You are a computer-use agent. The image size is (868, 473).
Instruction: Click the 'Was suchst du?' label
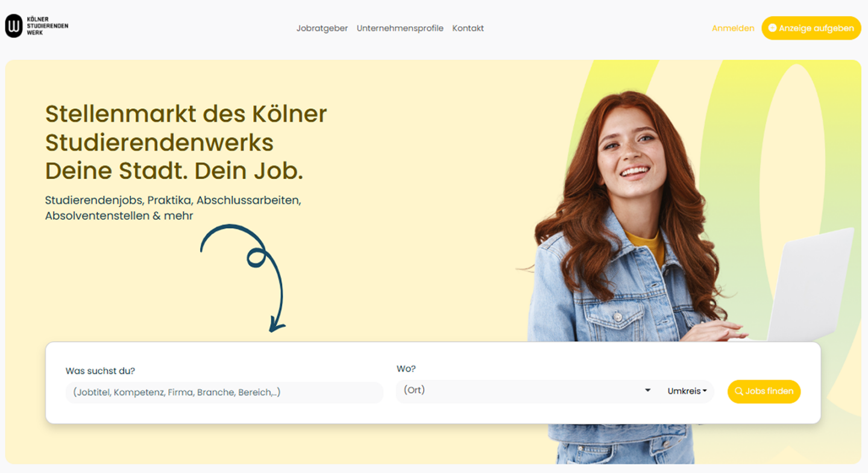100,371
